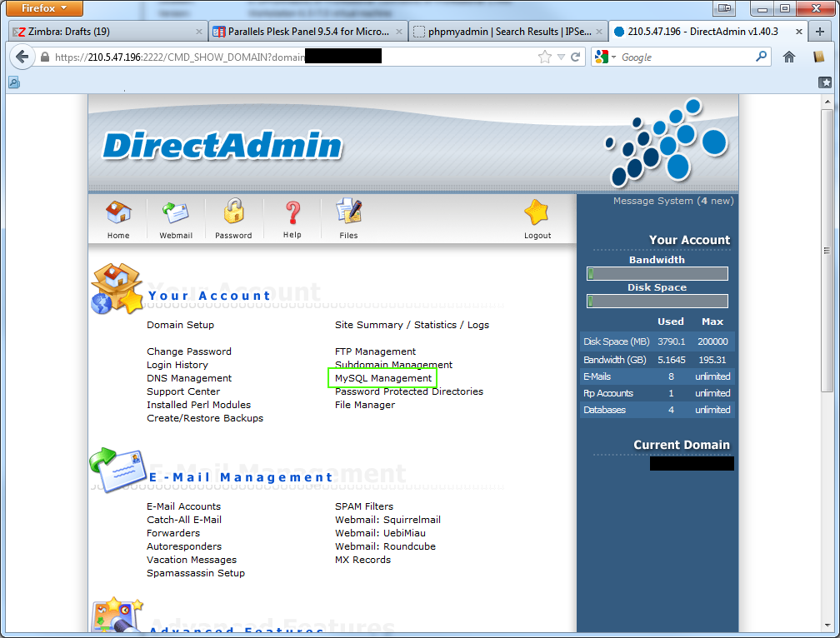Open Forwarders link
This screenshot has width=840, height=638.
click(x=173, y=533)
